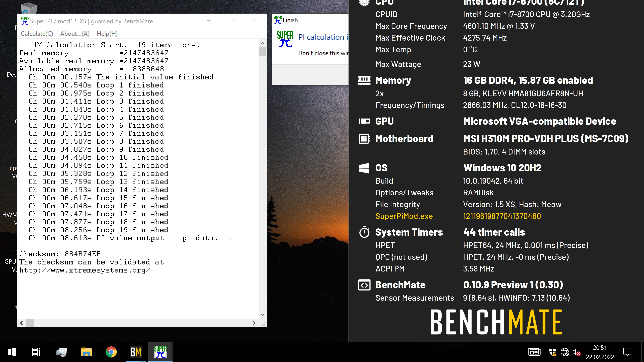Click the vertical scrollbar down arrow
644x362 pixels.
(262, 315)
